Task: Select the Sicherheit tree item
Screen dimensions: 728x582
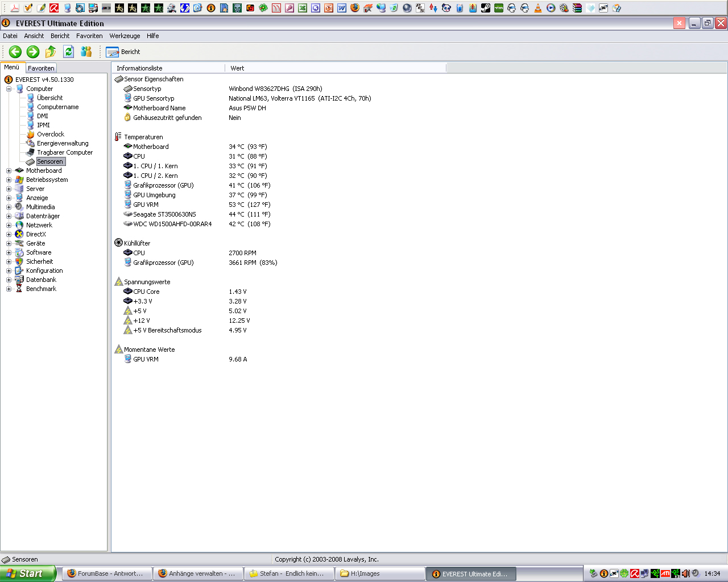Action: point(39,261)
